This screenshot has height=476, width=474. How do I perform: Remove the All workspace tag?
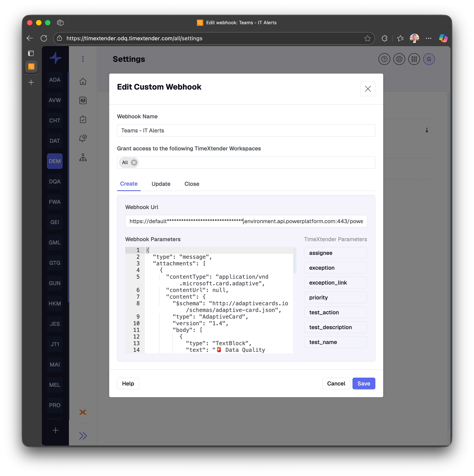(134, 162)
